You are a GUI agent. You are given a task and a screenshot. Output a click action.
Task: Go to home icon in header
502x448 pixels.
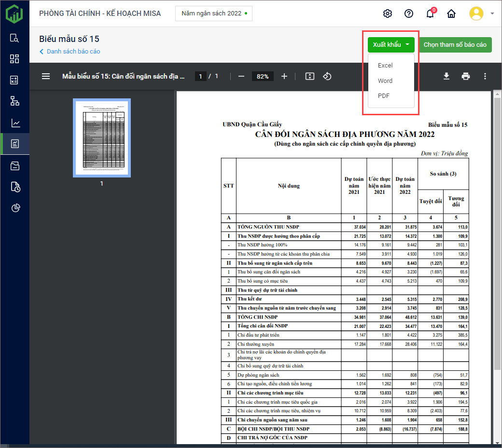click(451, 14)
